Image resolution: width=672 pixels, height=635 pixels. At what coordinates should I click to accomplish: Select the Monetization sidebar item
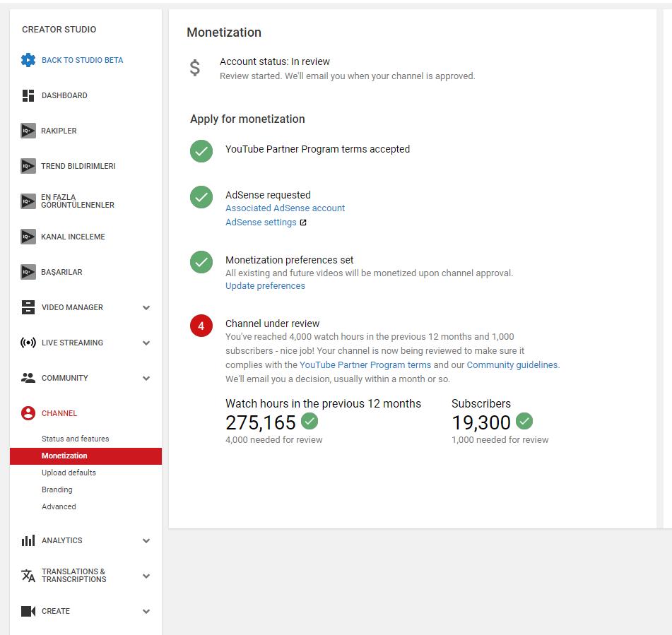coord(86,456)
